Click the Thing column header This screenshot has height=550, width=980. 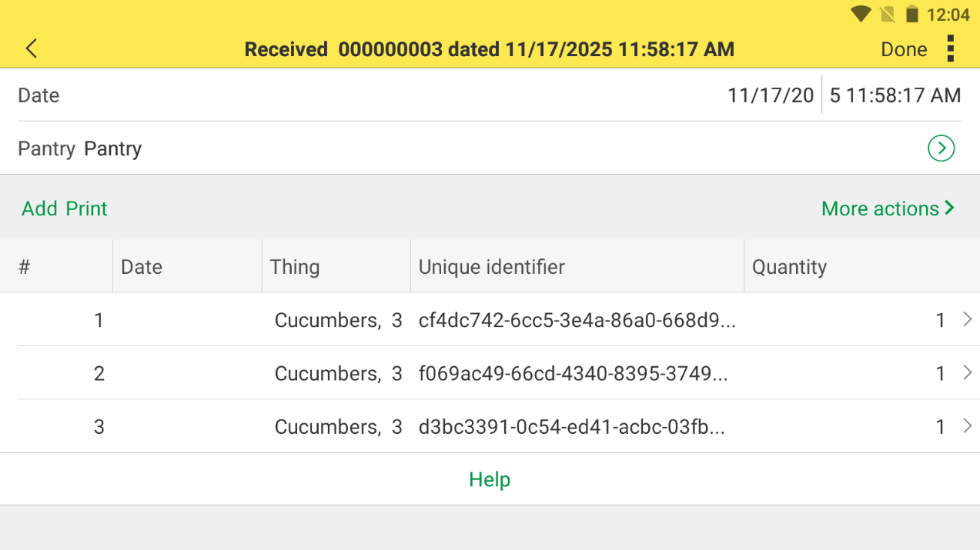(295, 266)
